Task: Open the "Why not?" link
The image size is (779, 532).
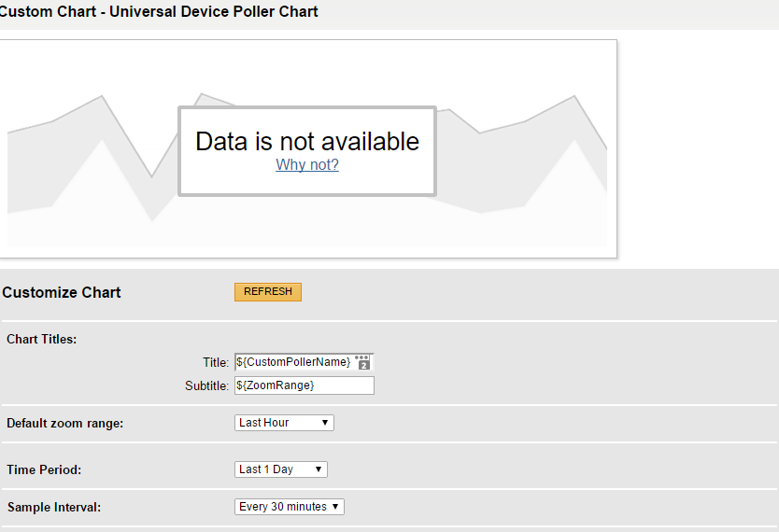Action: pyautogui.click(x=307, y=165)
